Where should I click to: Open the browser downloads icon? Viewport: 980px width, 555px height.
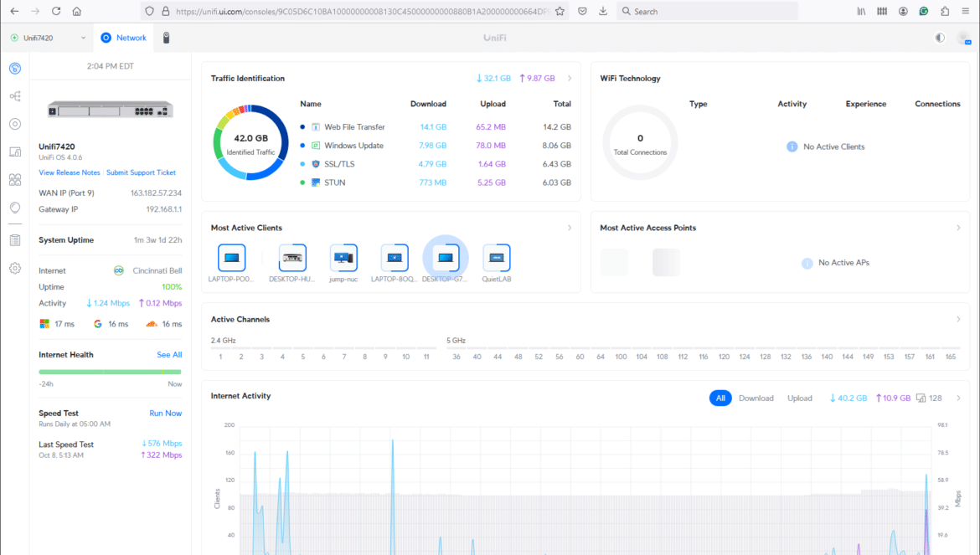[x=603, y=11]
